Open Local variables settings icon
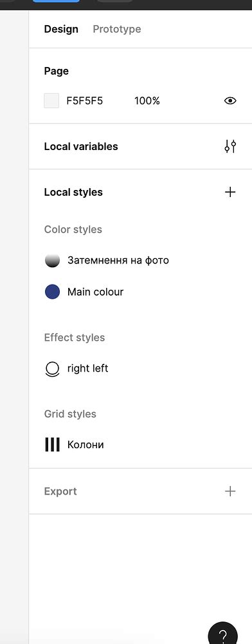 click(x=230, y=147)
